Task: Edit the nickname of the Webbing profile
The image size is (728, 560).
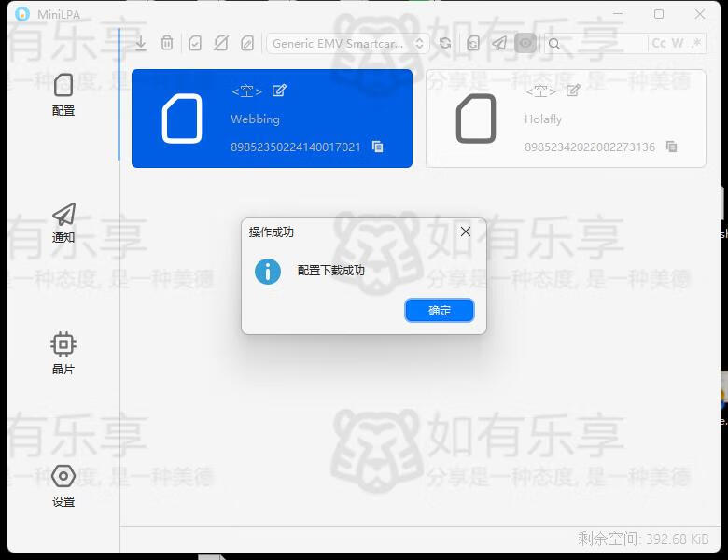Action: (279, 91)
